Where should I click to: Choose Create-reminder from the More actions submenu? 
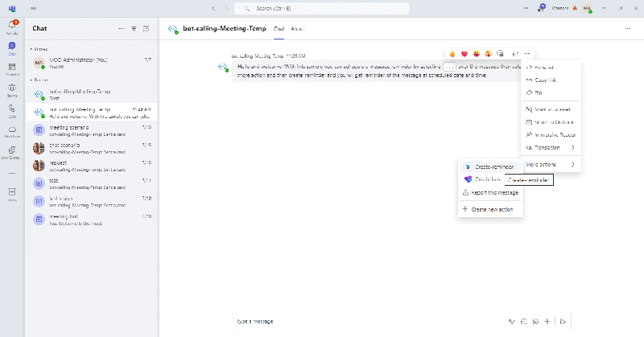click(490, 167)
